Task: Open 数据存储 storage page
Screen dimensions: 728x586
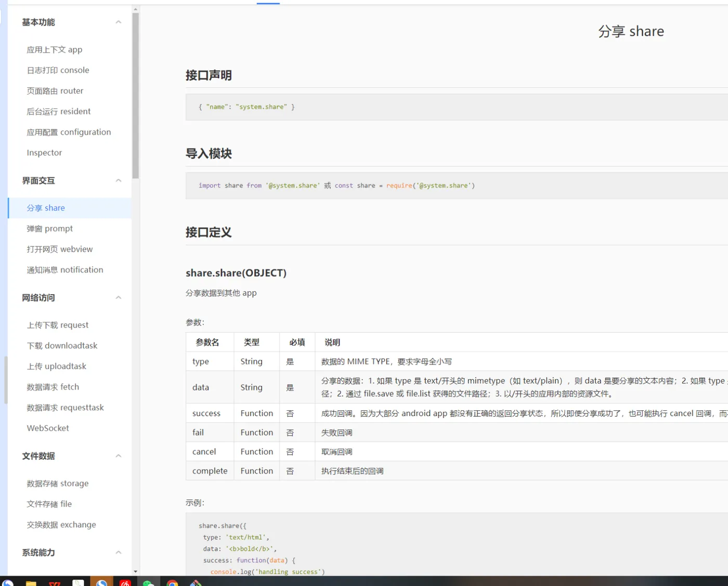Action: click(57, 484)
